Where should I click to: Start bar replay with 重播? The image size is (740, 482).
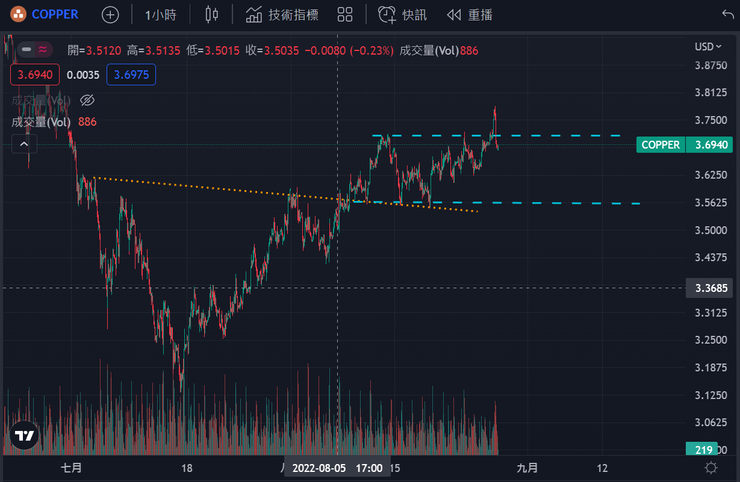[x=469, y=15]
